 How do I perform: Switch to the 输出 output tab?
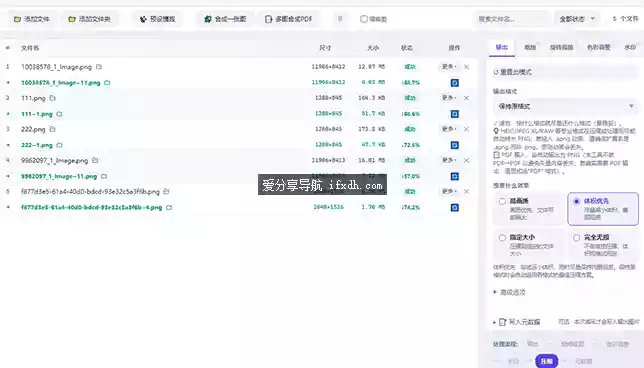(x=501, y=47)
